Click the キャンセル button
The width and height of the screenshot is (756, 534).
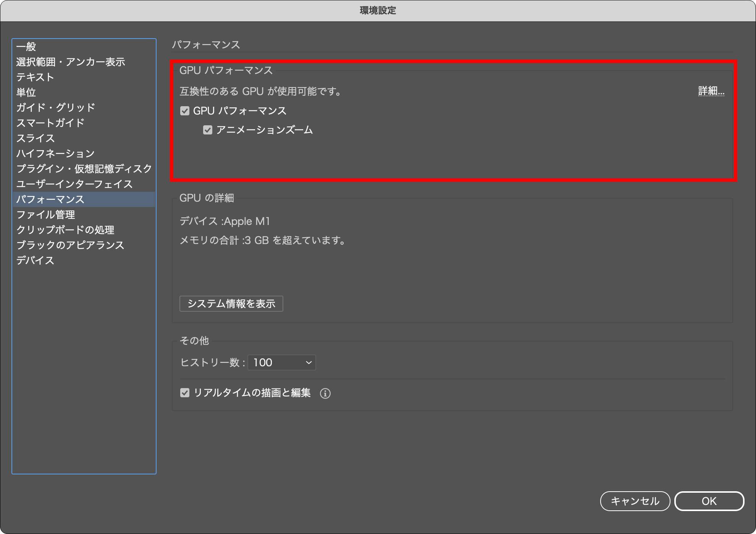[x=635, y=501]
